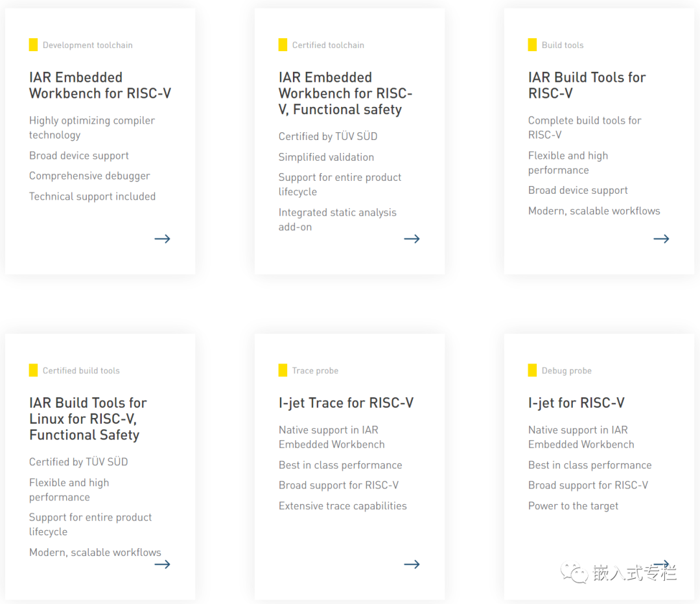Screen dimensions: 700x604
Task: Click 'Modern, scalable workflows' in Build tools card
Action: pyautogui.click(x=594, y=211)
